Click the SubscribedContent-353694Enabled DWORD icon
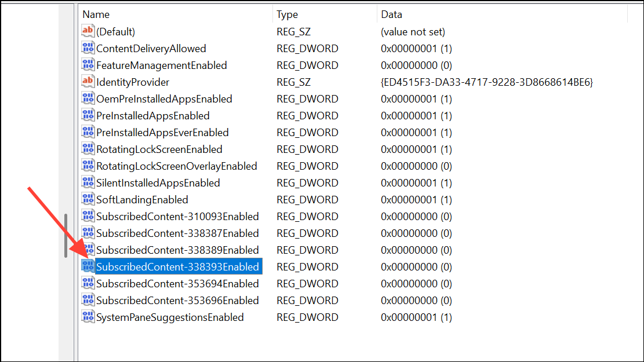This screenshot has width=644, height=362. click(x=88, y=283)
